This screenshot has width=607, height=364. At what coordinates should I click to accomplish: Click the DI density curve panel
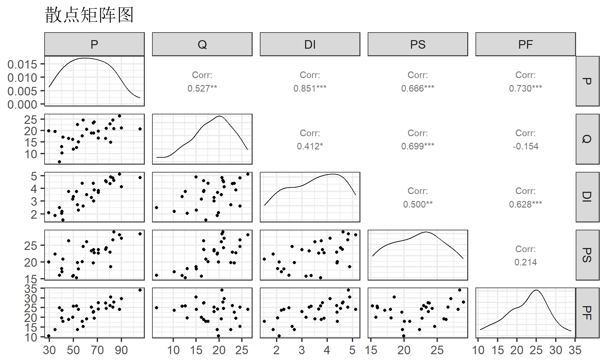tap(310, 197)
